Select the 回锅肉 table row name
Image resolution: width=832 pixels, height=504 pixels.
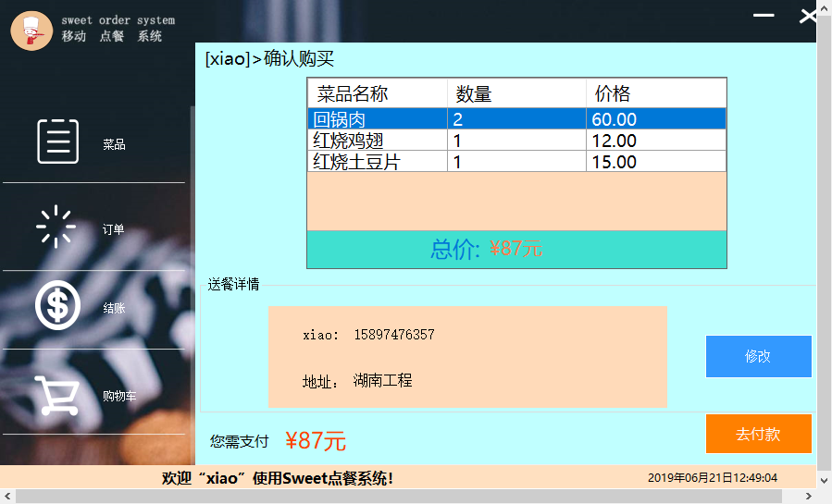click(x=378, y=119)
